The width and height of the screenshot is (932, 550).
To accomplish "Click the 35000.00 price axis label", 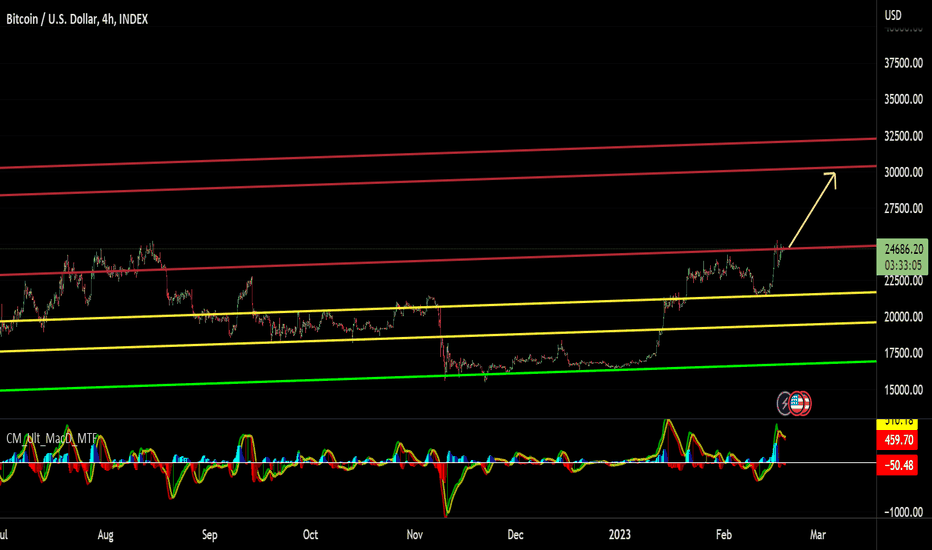I will (x=903, y=99).
